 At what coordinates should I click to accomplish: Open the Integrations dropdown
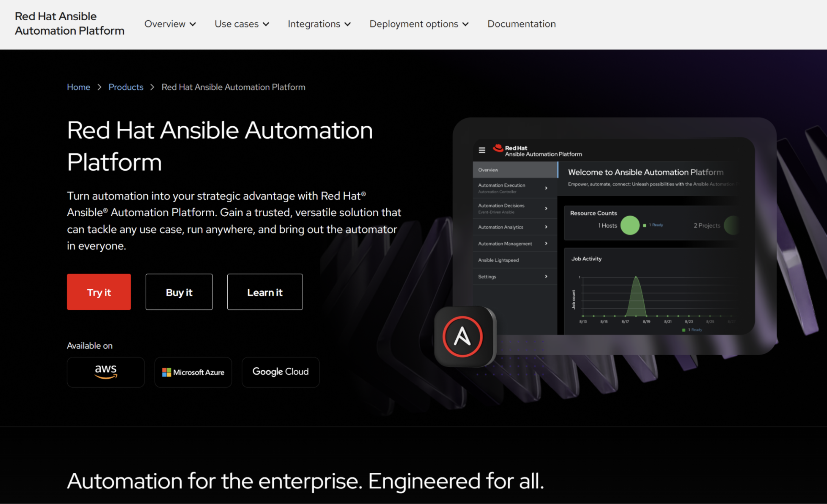pos(319,24)
